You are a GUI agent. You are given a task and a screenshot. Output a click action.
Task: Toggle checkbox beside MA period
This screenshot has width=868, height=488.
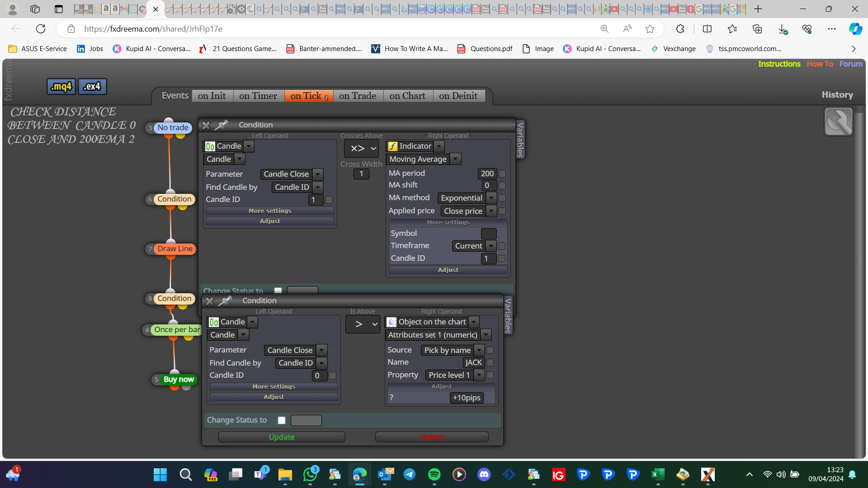point(502,174)
